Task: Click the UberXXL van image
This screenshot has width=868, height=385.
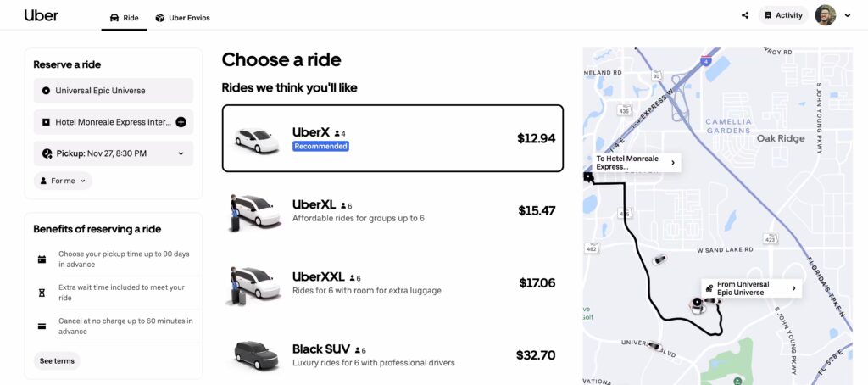Action: 254,284
